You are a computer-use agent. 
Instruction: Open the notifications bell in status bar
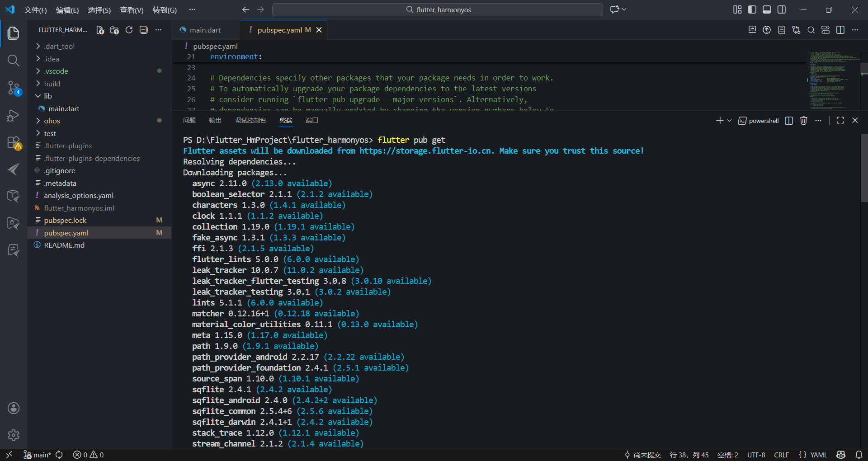point(859,455)
